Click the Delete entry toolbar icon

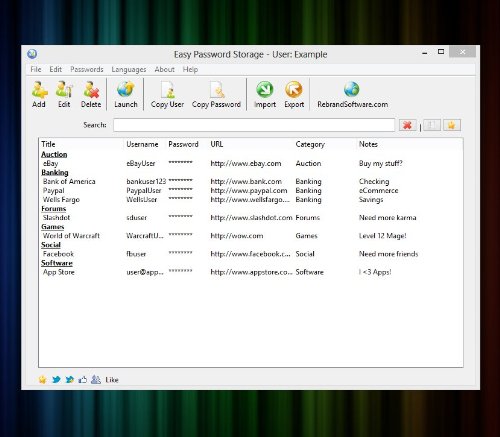[x=91, y=90]
